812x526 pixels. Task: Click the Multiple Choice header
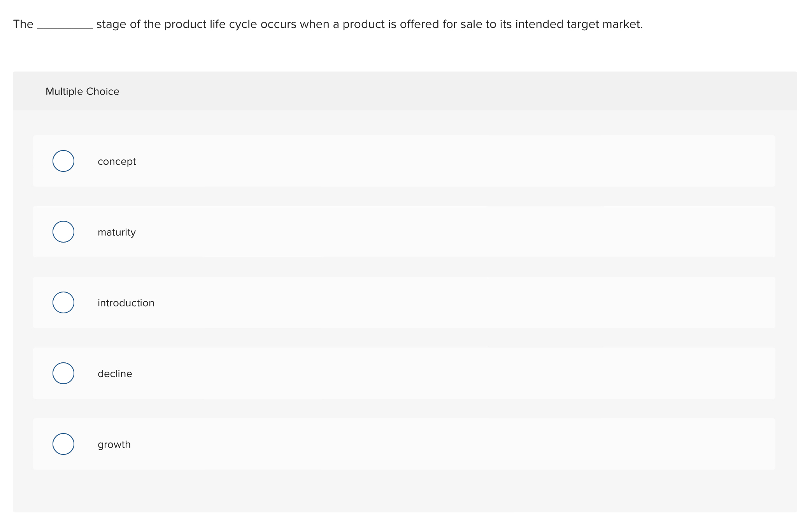[82, 91]
